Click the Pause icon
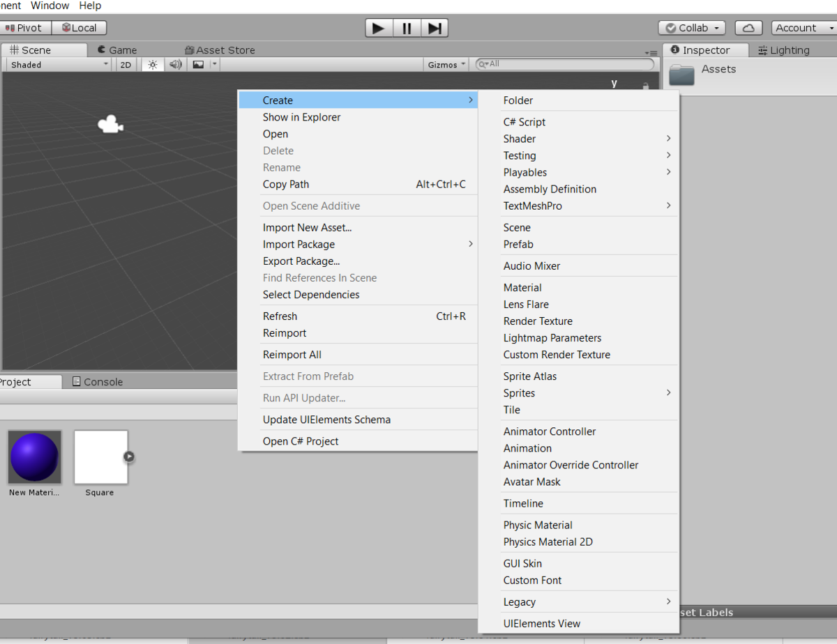Screen dimensions: 837x644 [x=407, y=28]
